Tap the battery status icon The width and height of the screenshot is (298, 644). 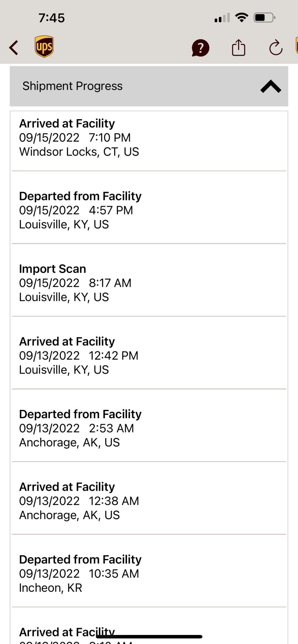[x=264, y=17]
